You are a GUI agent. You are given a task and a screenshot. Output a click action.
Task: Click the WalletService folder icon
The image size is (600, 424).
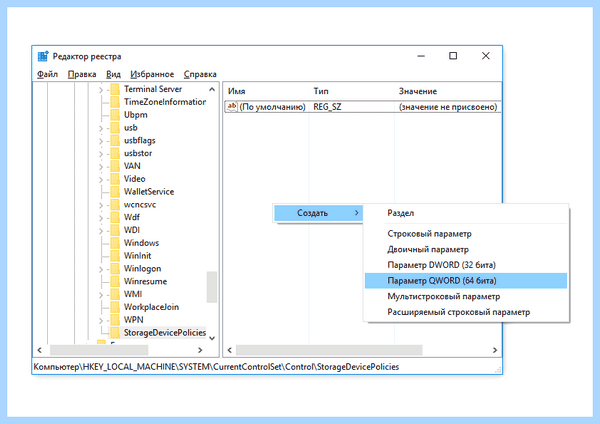pyautogui.click(x=115, y=192)
